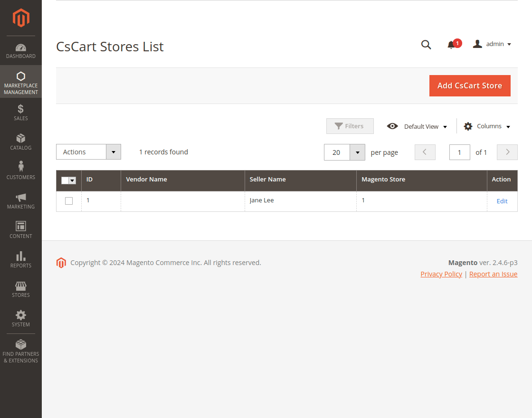Open the Content sidebar section

21,230
